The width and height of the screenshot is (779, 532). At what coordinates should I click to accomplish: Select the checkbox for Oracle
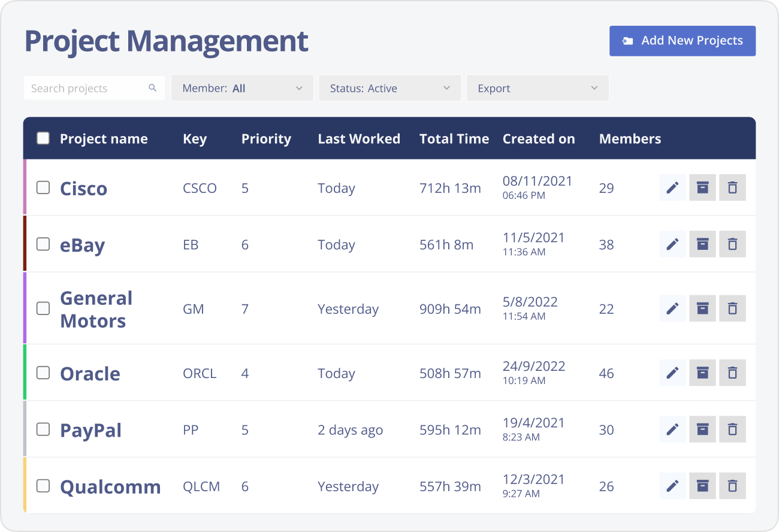(x=43, y=373)
